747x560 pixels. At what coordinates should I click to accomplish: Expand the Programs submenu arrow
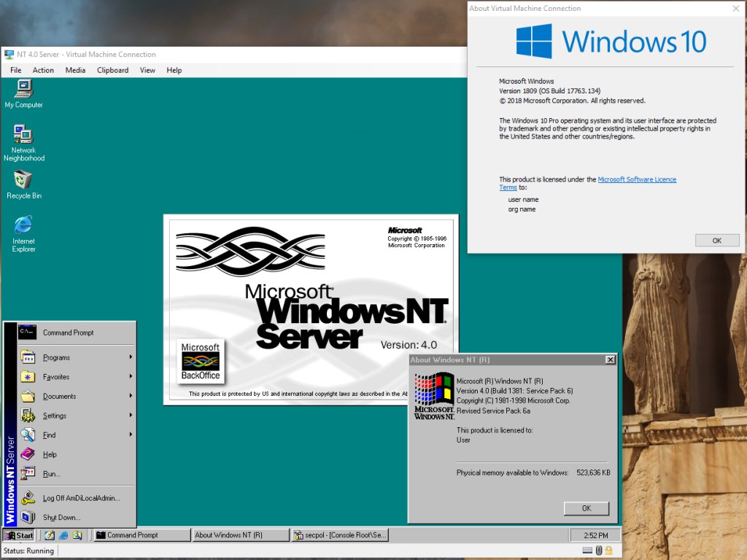click(x=131, y=357)
